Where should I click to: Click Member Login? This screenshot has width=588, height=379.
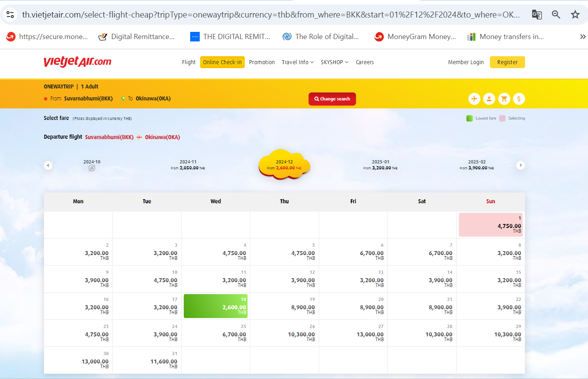[466, 62]
